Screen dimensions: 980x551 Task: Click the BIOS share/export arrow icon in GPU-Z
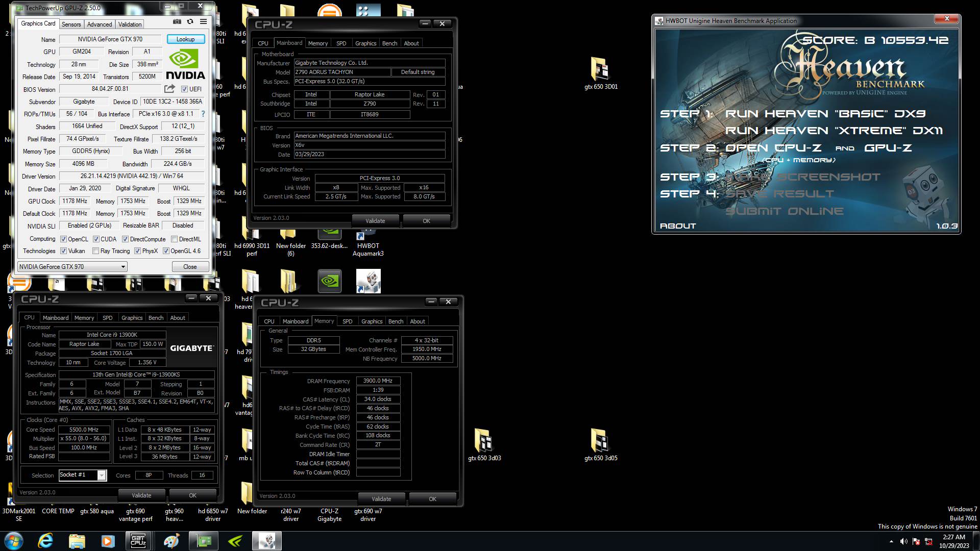tap(169, 89)
